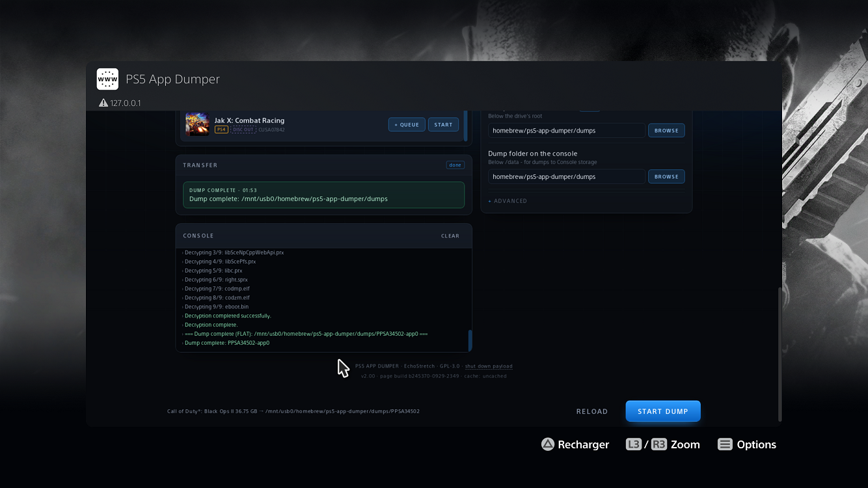Select the Jak X: Combat Racing cover thumbnail
Viewport: 868px width, 488px height.
coord(197,124)
